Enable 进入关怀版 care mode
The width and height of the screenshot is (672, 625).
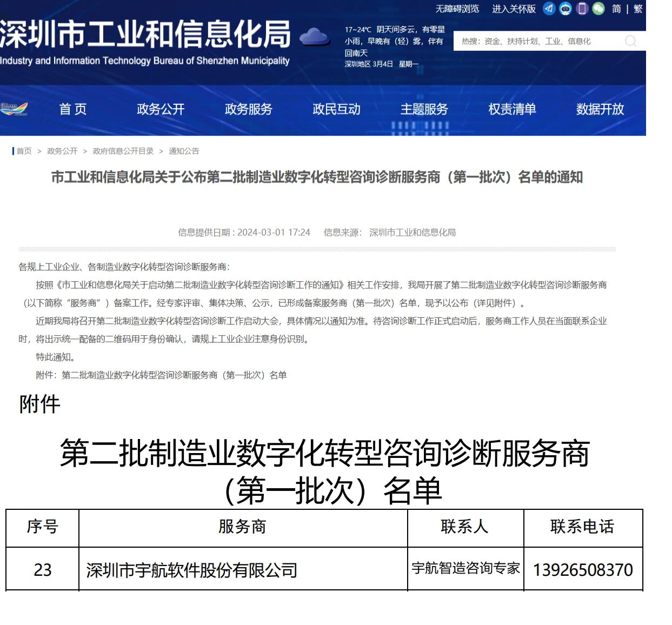pyautogui.click(x=514, y=9)
